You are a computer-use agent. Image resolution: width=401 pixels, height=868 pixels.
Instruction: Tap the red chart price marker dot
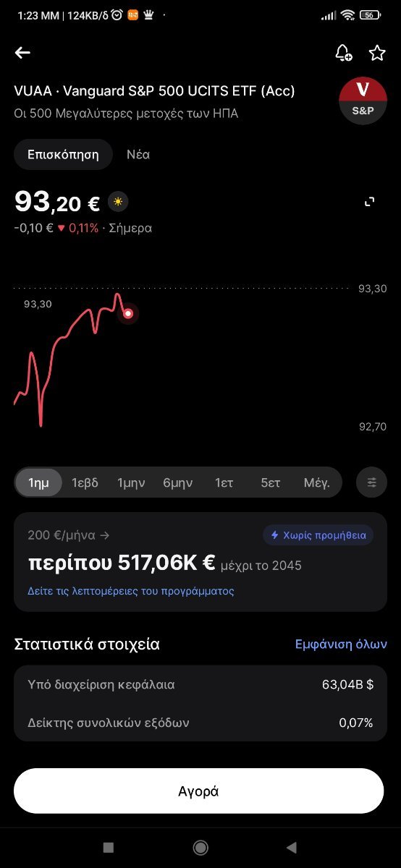pos(128,313)
